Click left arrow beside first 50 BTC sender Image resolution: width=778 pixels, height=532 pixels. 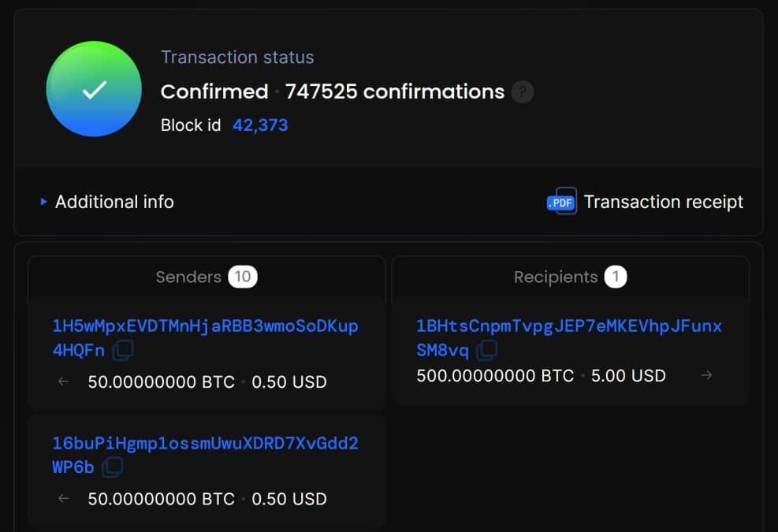point(64,381)
